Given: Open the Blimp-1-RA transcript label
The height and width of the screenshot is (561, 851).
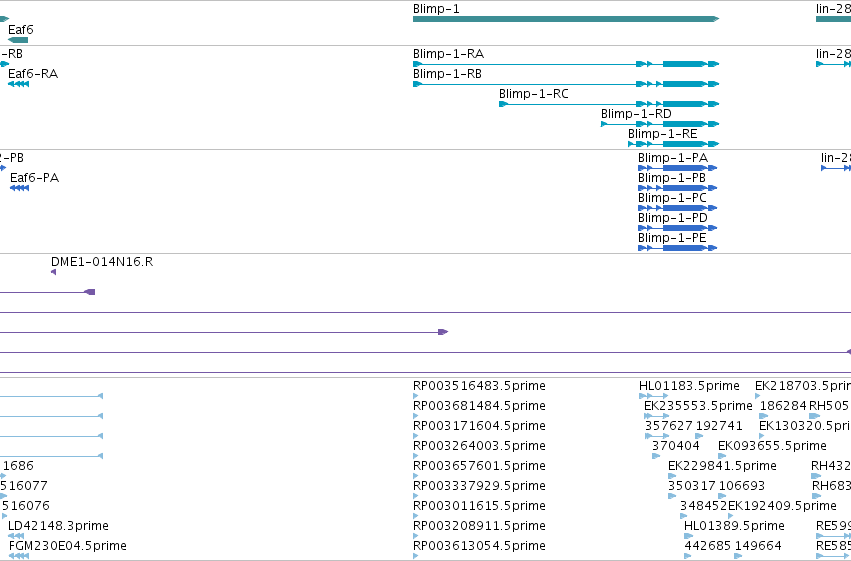Looking at the screenshot, I should pos(448,54).
